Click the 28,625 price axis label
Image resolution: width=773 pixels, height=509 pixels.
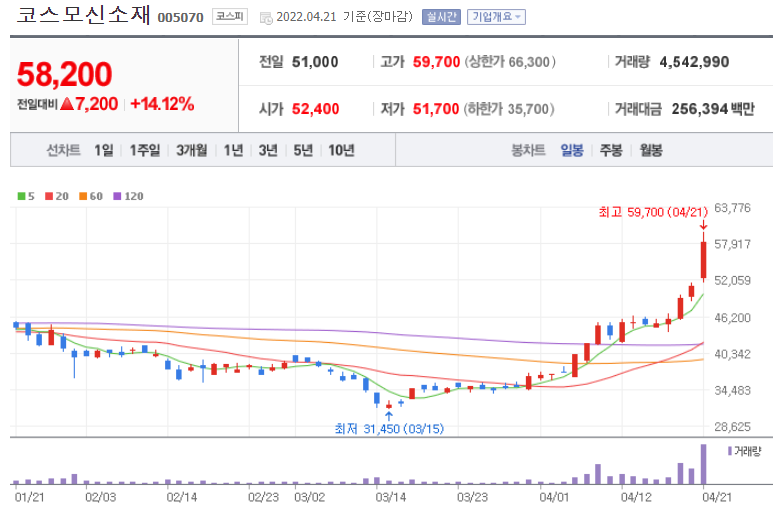[733, 427]
